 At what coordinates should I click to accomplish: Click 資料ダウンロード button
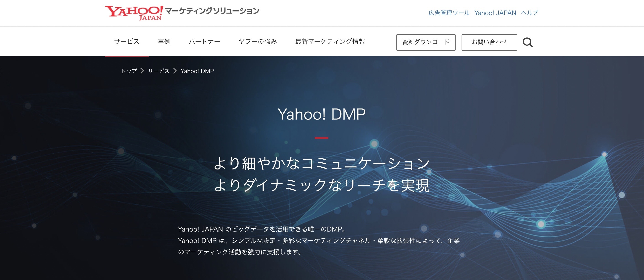[426, 42]
